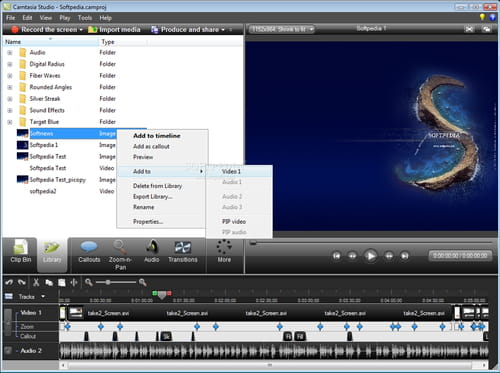Click the scissors cut icon in timeline toolbar
The image size is (500, 373).
tap(36, 282)
